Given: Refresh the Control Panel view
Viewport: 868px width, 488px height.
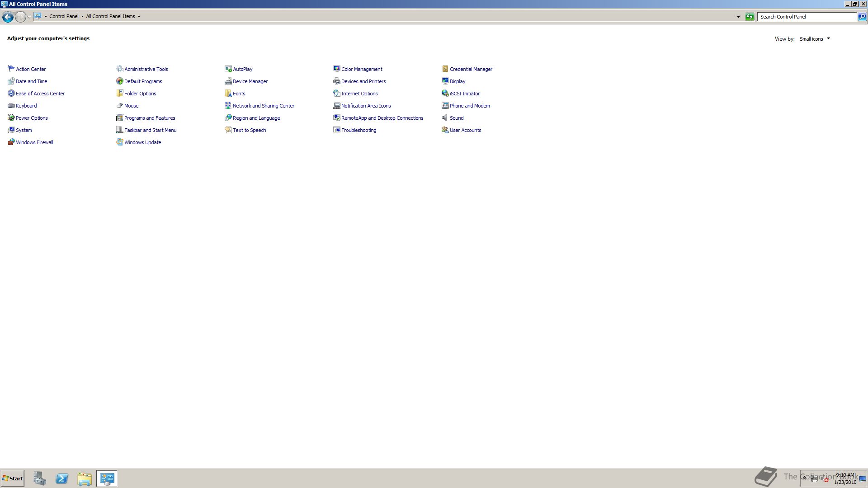Looking at the screenshot, I should 750,17.
